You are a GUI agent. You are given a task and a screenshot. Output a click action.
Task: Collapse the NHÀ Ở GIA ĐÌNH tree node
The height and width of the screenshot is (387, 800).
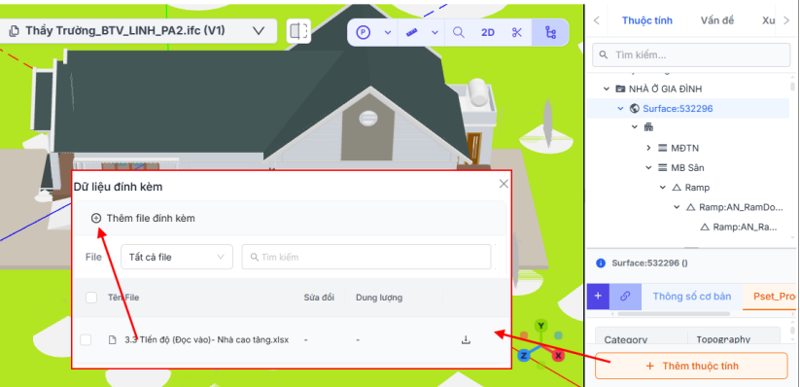(x=606, y=89)
